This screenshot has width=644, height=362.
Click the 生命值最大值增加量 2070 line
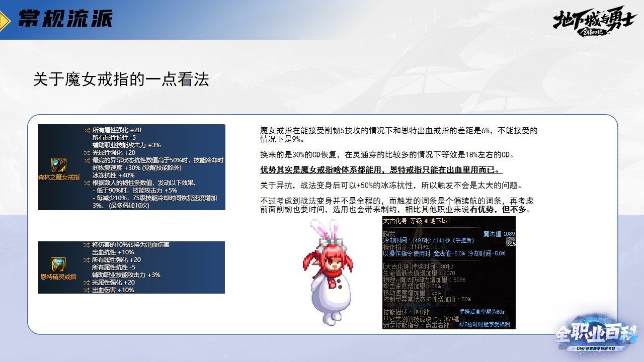(420, 273)
